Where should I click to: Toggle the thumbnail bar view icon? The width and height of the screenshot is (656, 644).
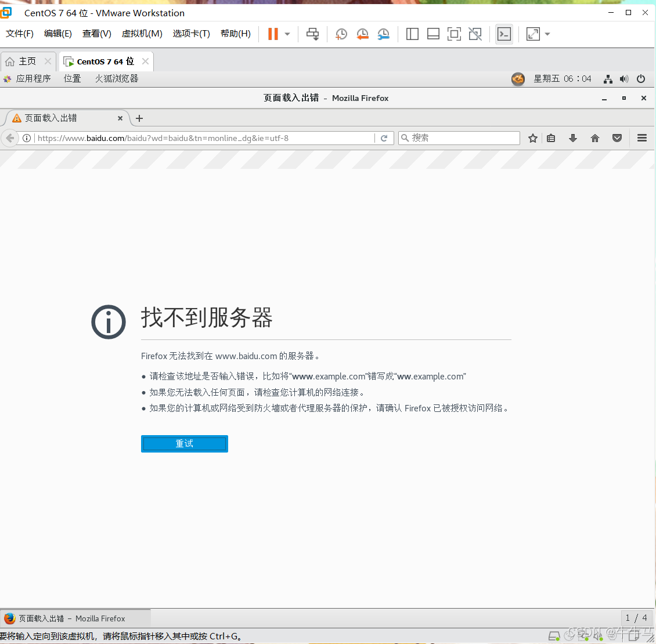[433, 34]
